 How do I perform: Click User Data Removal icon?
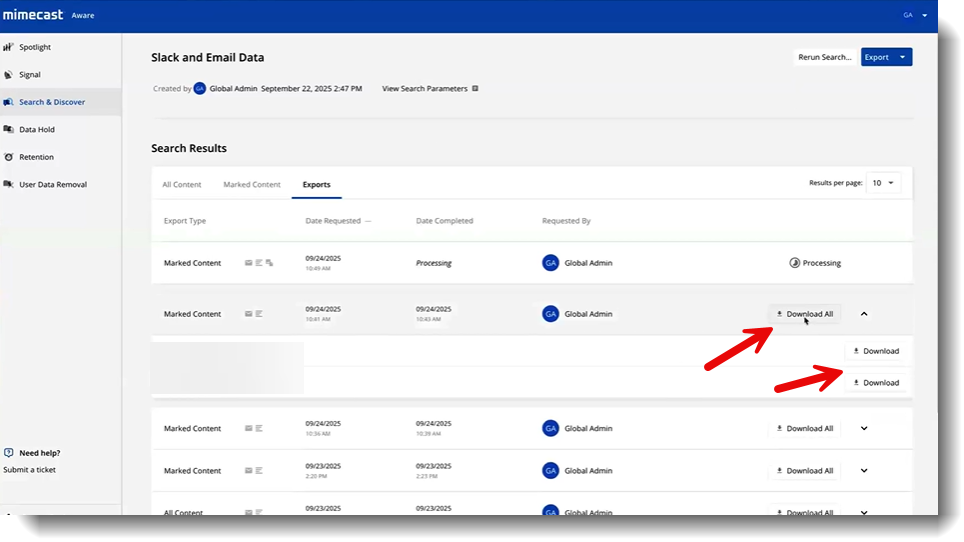point(9,185)
